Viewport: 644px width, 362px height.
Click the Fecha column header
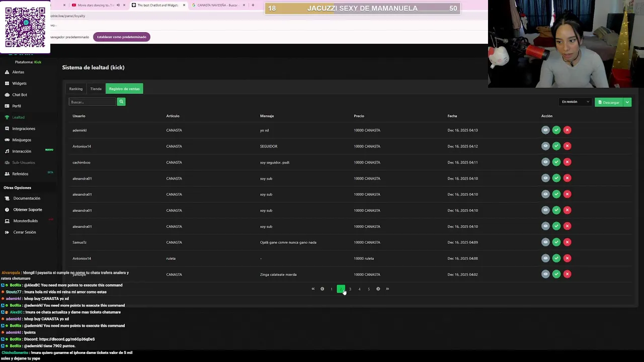[452, 116]
